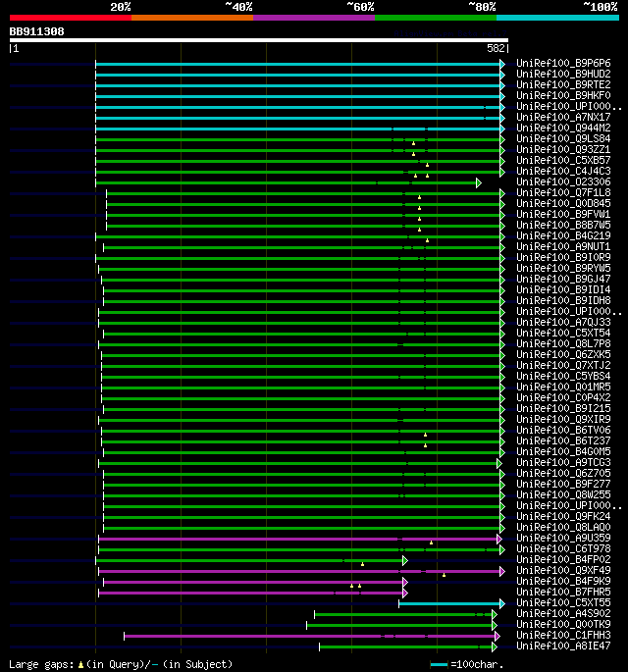Open hit UniRef100_C5XT55
The width and height of the screenshot is (628, 672).
tap(563, 603)
